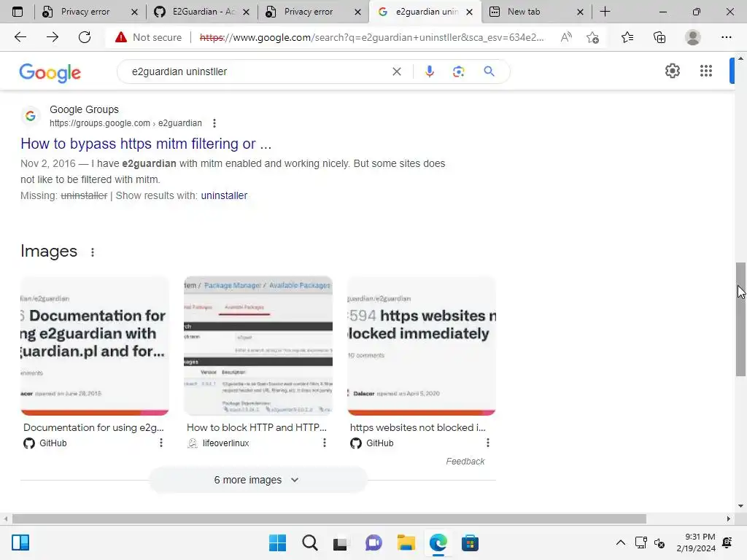Click the vertical page scrollbar thumb

(x=740, y=319)
